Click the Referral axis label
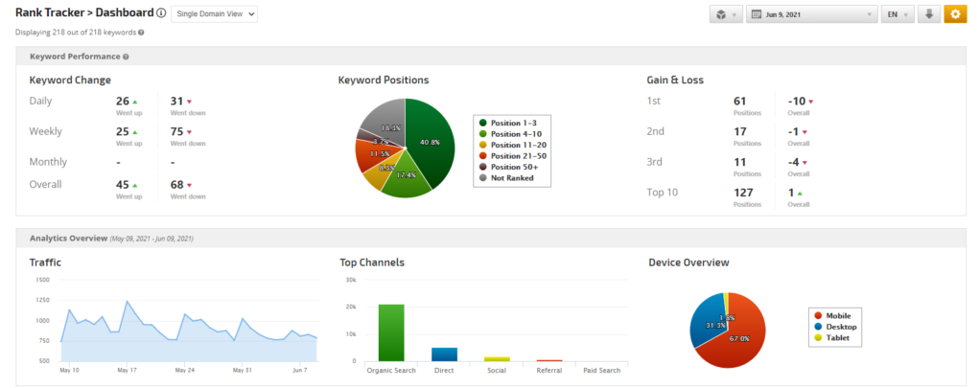Image resolution: width=980 pixels, height=388 pixels. tap(548, 371)
